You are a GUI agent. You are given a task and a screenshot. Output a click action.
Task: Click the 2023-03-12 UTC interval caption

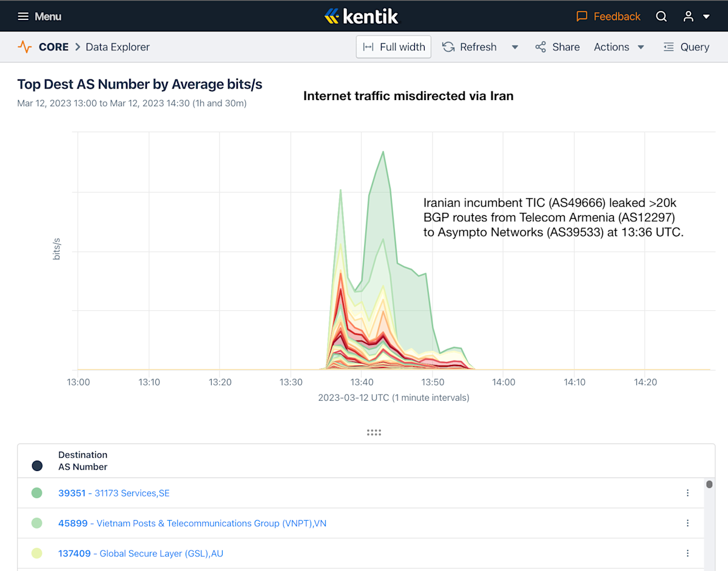click(394, 398)
